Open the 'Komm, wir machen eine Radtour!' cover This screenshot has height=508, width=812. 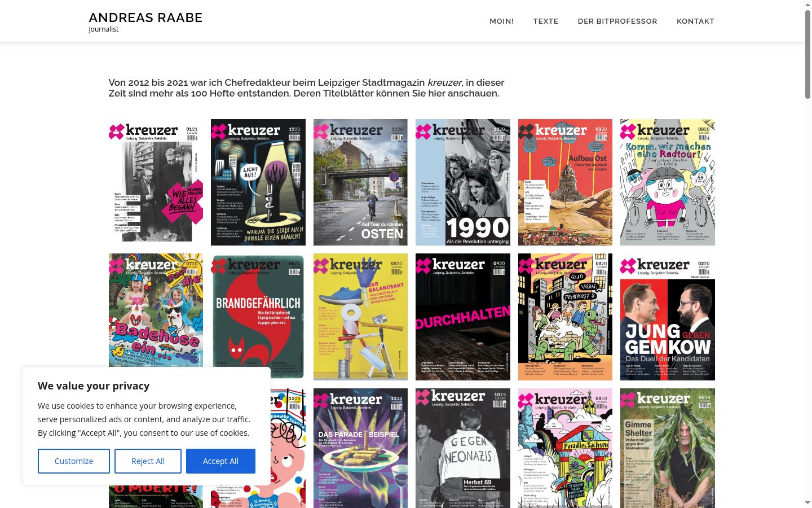tap(668, 182)
